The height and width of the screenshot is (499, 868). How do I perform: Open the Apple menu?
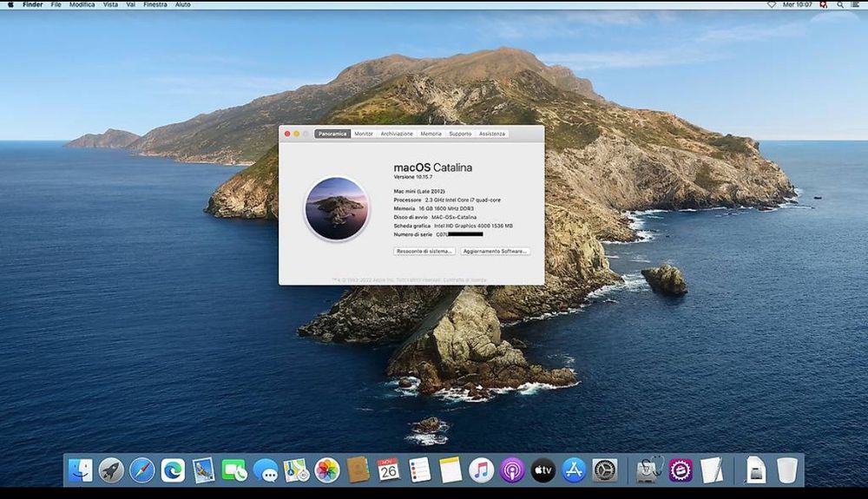pos(10,4)
